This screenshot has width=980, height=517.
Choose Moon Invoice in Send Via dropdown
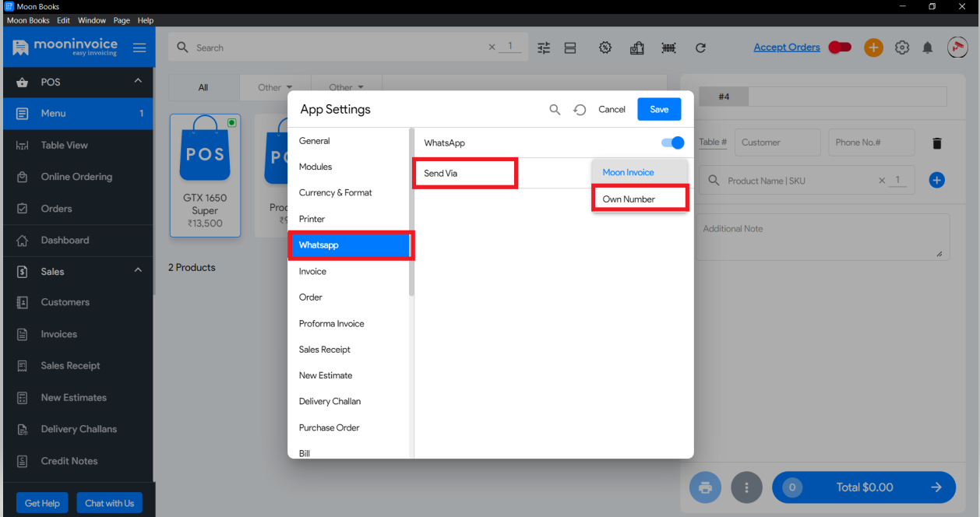pyautogui.click(x=640, y=172)
